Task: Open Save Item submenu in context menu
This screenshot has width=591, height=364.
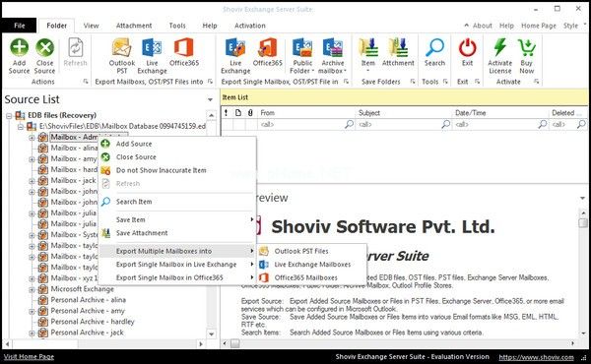Action: pos(177,219)
